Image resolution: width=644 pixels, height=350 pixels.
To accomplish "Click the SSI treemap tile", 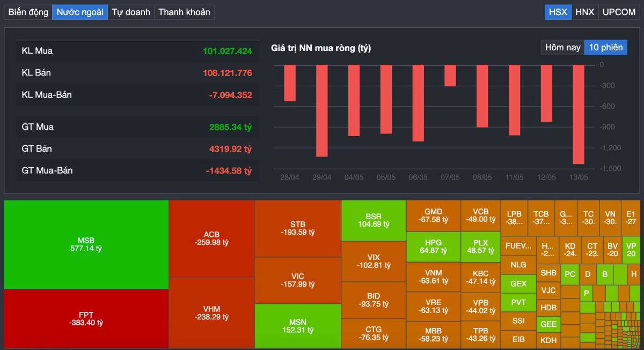I will (518, 321).
